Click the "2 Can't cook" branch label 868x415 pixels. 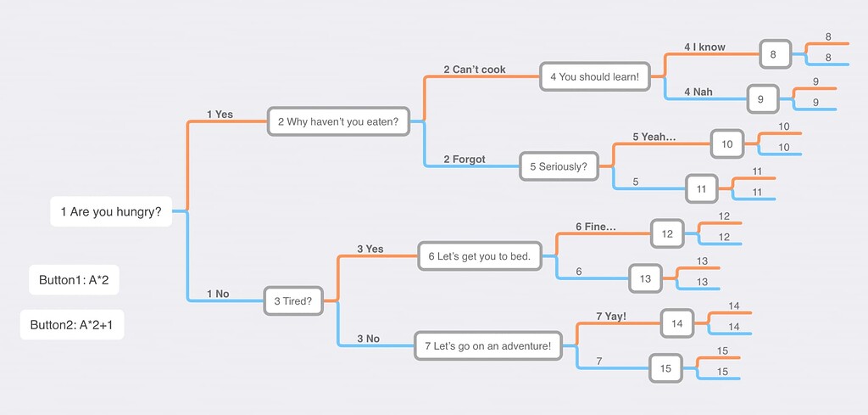click(474, 70)
